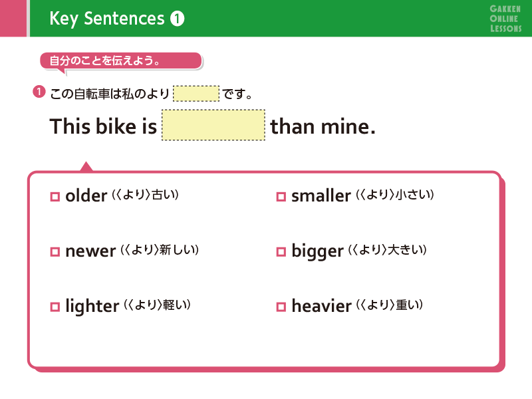Click the translation 〈より〉大きい

click(x=389, y=251)
